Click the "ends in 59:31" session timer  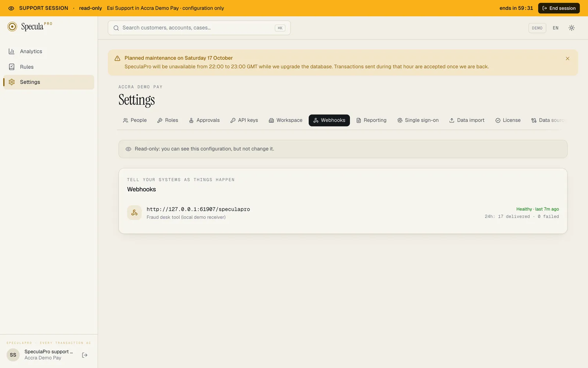pos(516,8)
